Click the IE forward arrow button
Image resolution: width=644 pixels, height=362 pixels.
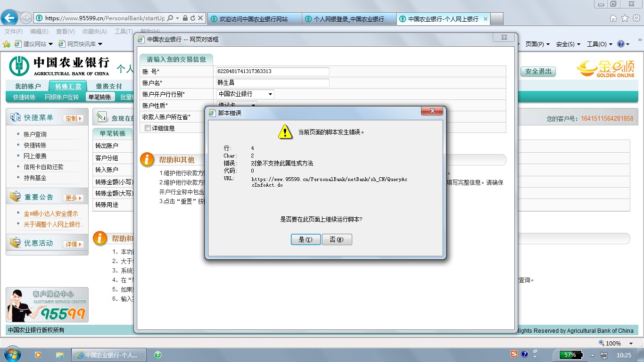click(x=25, y=18)
